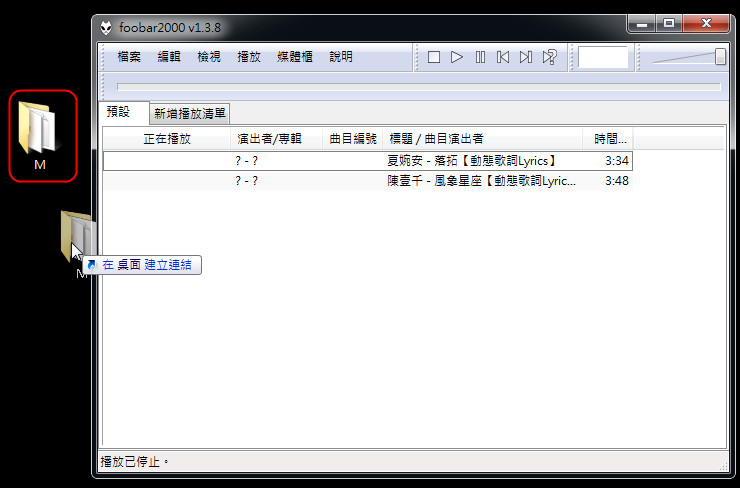Open the 編輯 menu
Screen dimensions: 740x488
click(168, 57)
